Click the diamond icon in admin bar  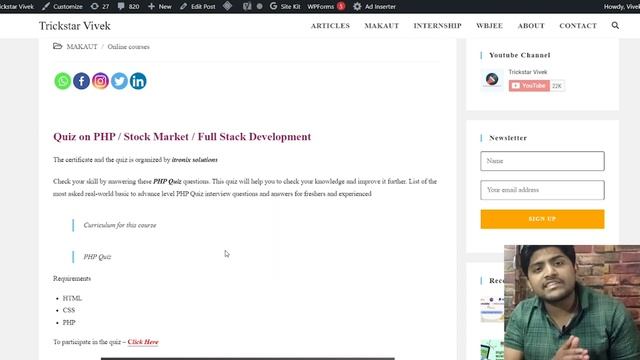(228, 6)
